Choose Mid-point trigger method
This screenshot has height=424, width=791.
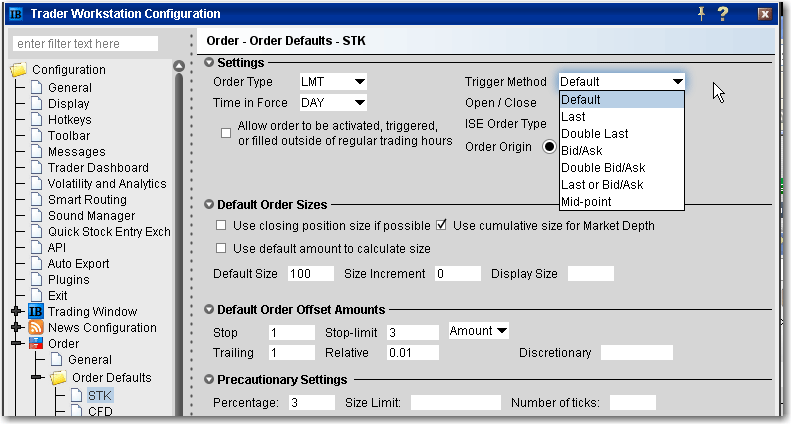coord(622,201)
